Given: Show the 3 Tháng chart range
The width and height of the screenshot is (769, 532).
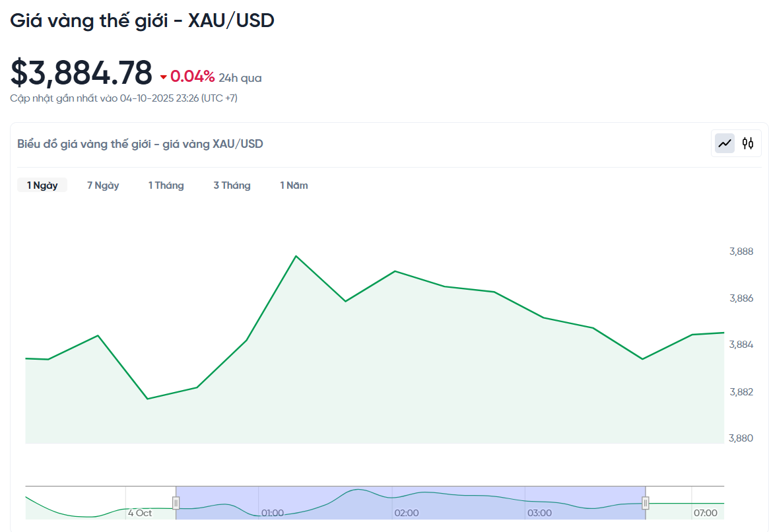Looking at the screenshot, I should click(232, 185).
